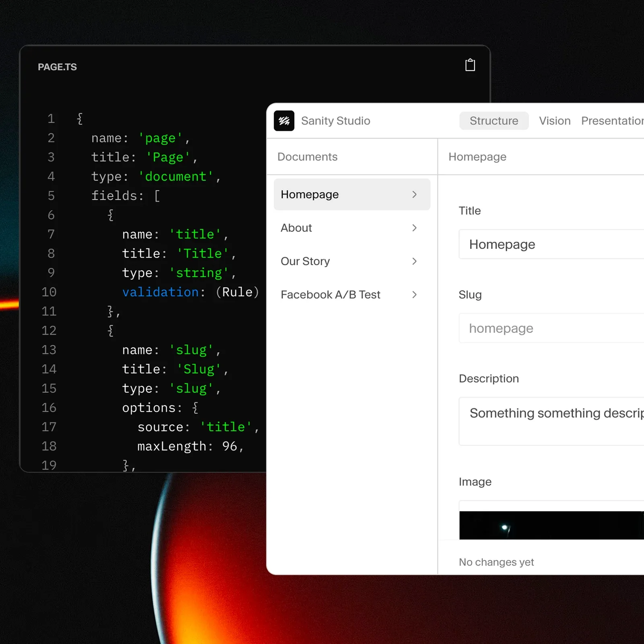
Task: Click the Title input field containing Homepage
Action: 551,244
